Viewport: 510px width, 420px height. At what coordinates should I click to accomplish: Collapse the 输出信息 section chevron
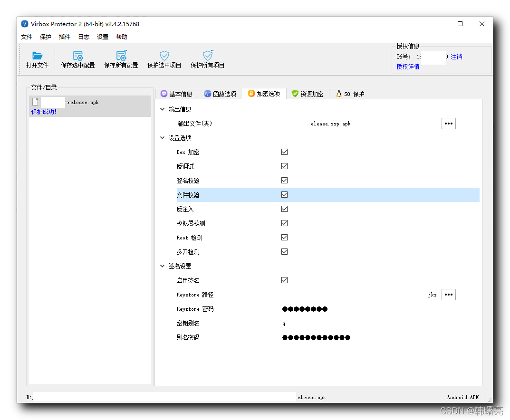tap(162, 109)
